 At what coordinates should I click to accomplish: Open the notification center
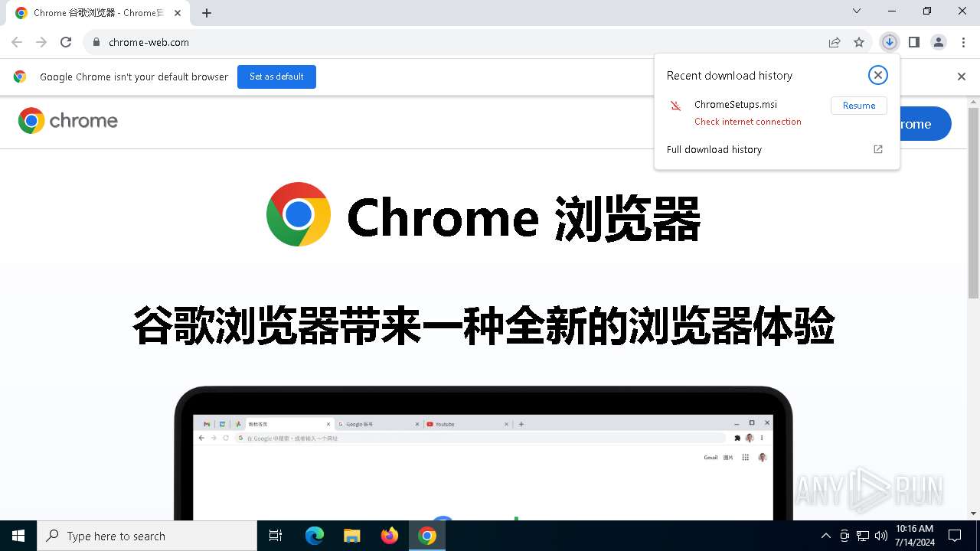tap(955, 536)
